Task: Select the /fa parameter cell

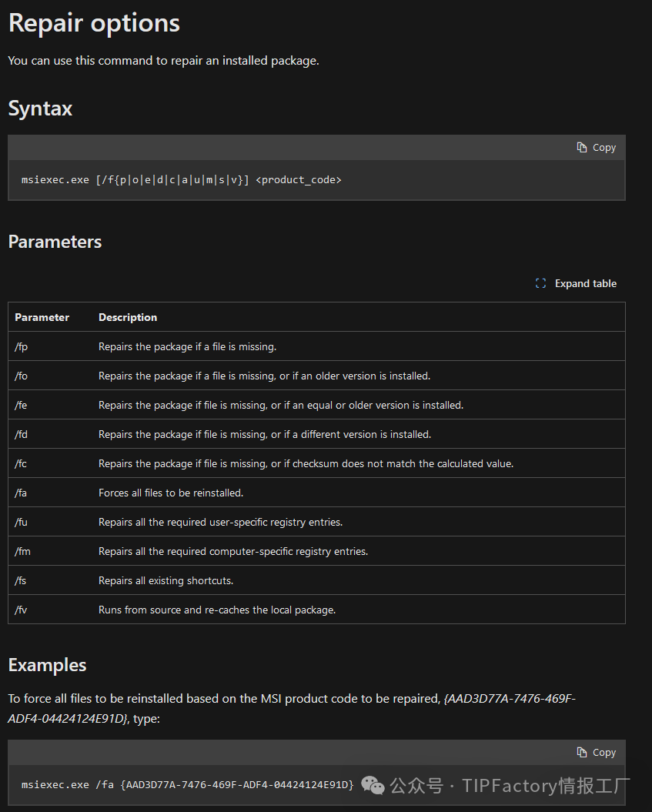Action: [x=22, y=493]
